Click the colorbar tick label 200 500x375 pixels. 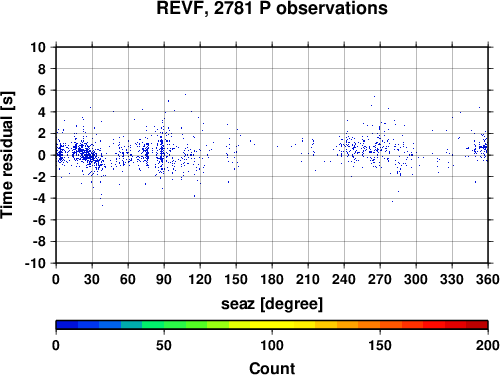click(x=488, y=345)
